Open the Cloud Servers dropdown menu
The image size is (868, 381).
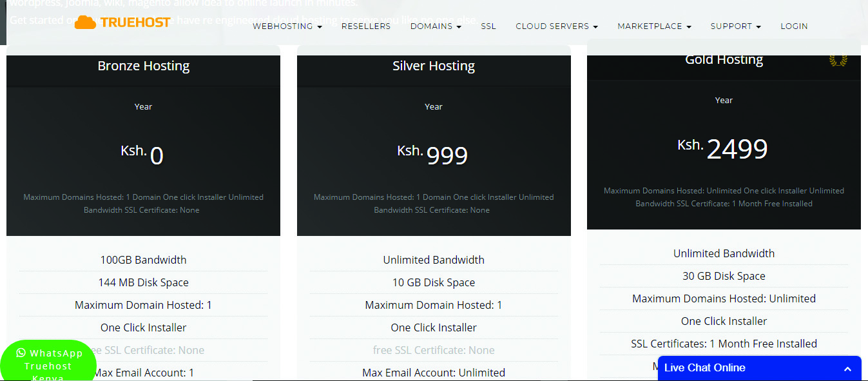pyautogui.click(x=557, y=26)
